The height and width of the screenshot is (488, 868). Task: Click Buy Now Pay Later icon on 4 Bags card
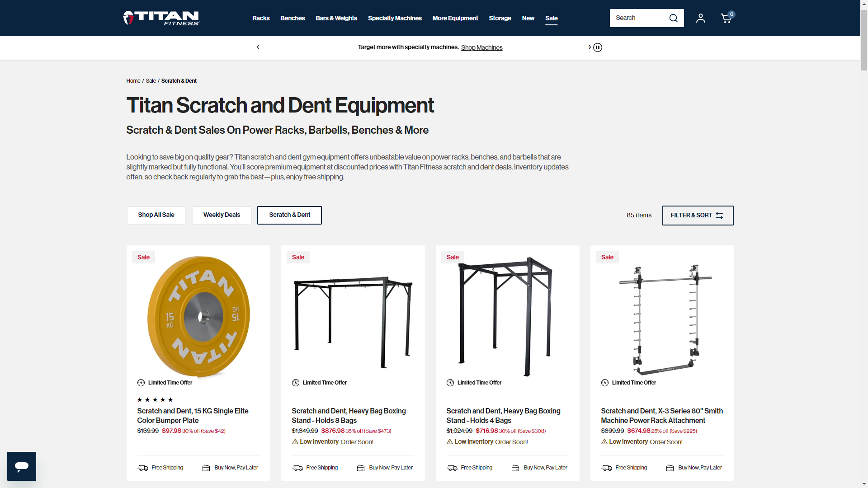(515, 468)
